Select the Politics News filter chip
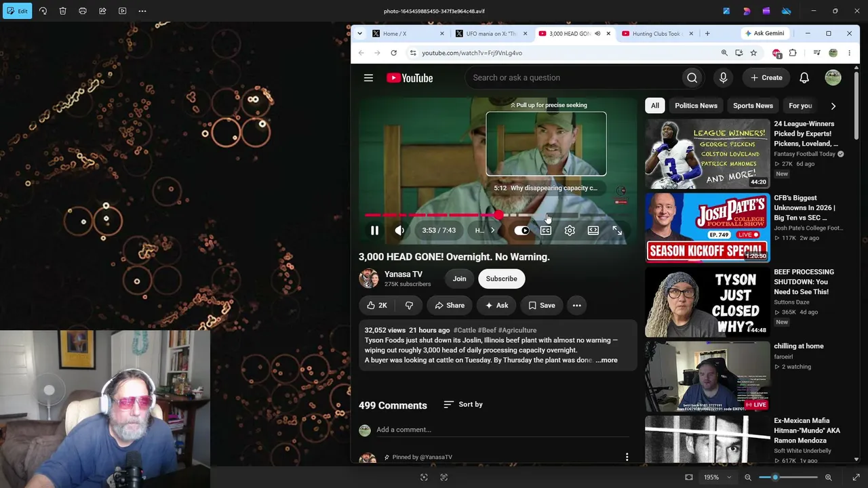Image resolution: width=868 pixels, height=488 pixels. [x=696, y=106]
